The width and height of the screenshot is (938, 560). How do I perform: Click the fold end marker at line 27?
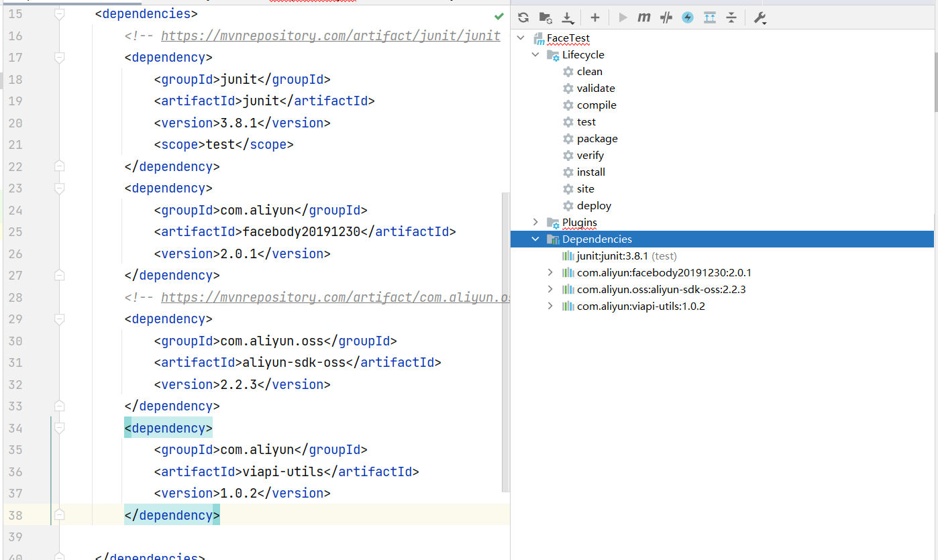point(60,276)
